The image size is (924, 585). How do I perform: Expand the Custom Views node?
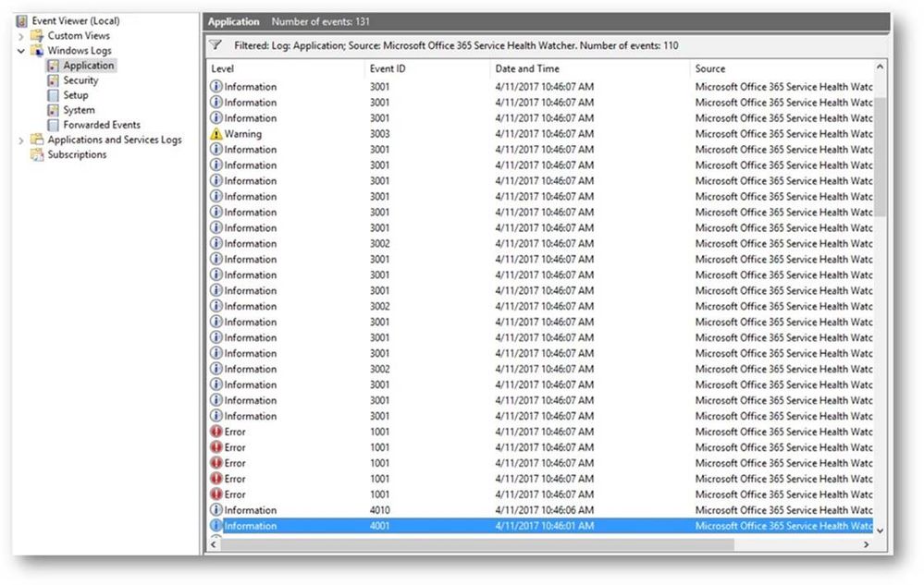(21, 36)
